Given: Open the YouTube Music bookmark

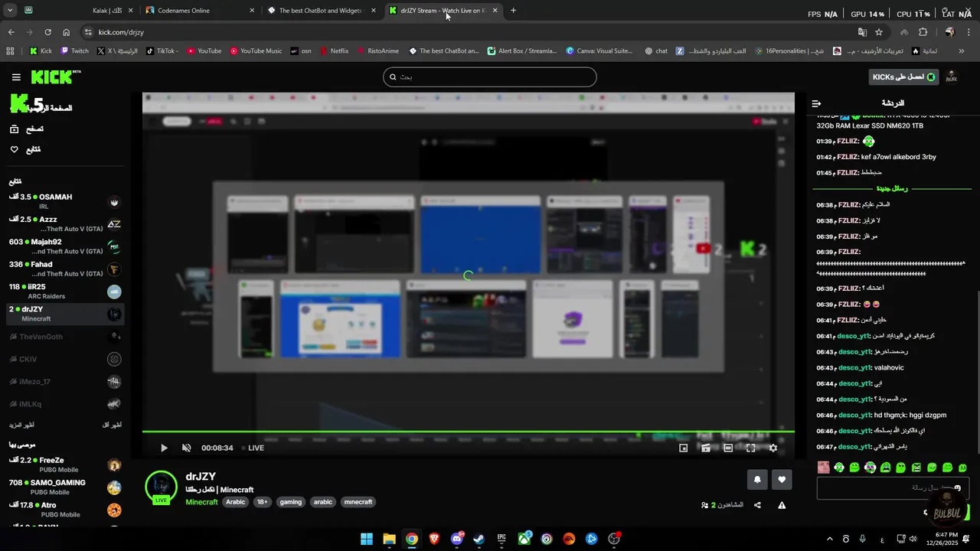Looking at the screenshot, I should pyautogui.click(x=256, y=51).
